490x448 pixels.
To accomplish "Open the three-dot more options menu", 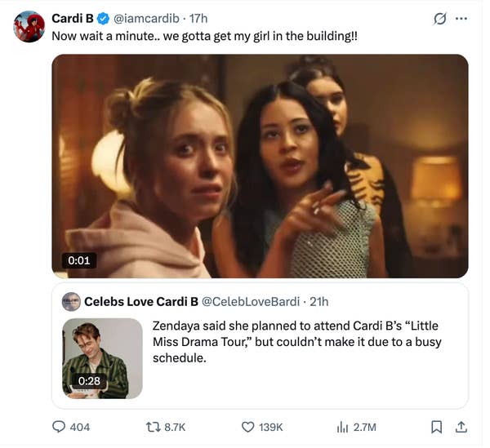I will [461, 19].
